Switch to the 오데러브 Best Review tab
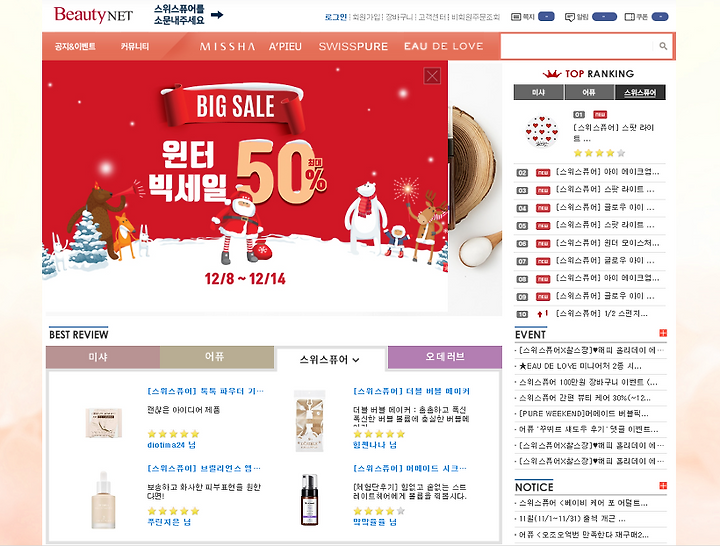This screenshot has height=546, width=720. click(444, 357)
